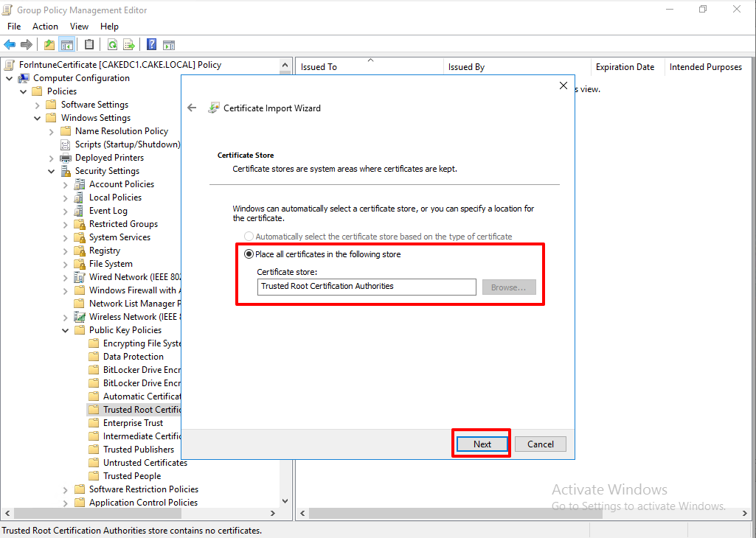Click the Account Policies icon

tap(80, 184)
